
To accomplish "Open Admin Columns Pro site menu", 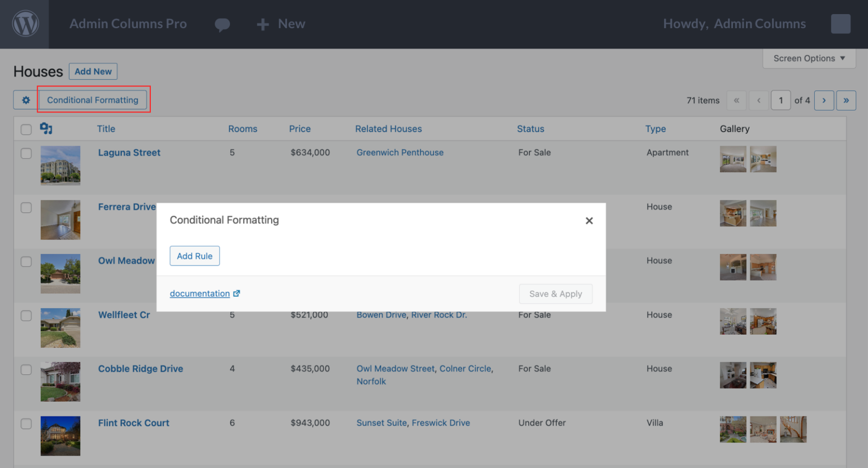I will pos(128,24).
